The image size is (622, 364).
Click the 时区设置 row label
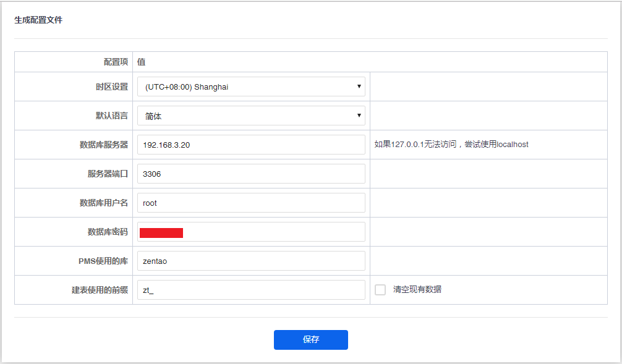pos(108,87)
